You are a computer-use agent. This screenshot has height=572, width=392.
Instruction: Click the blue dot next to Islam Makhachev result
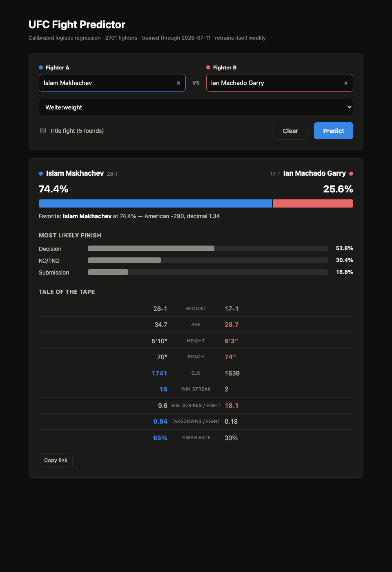coord(41,174)
